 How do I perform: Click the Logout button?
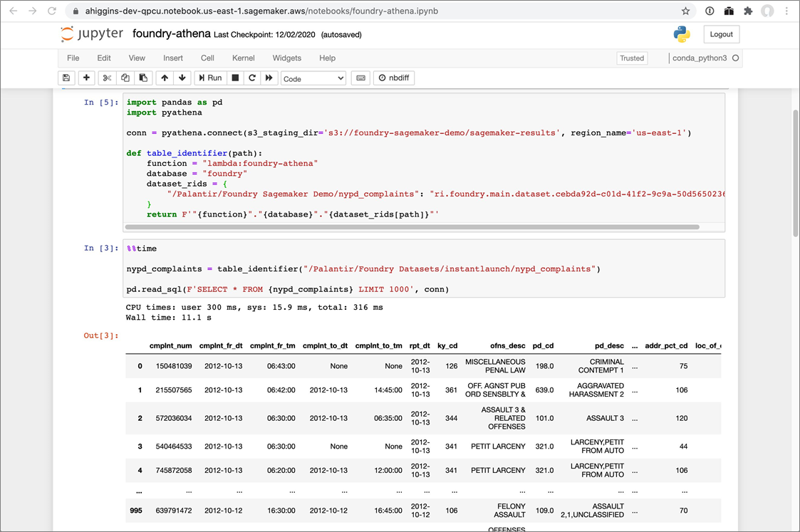(721, 34)
